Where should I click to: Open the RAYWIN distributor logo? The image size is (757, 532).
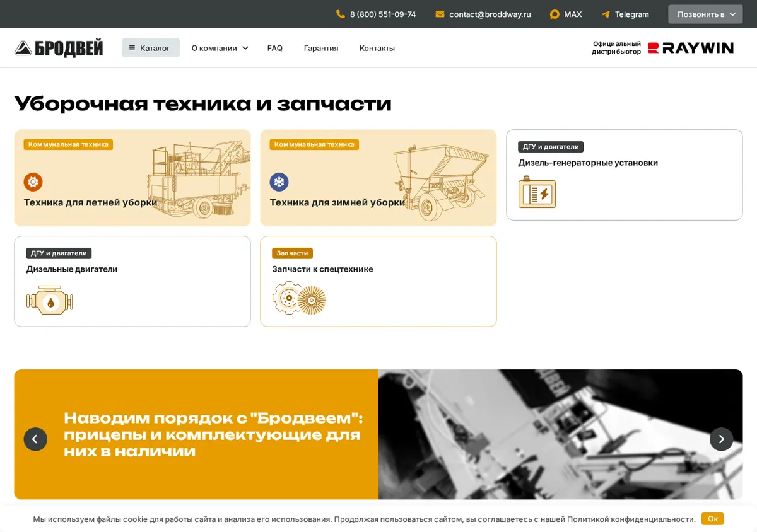(691, 48)
